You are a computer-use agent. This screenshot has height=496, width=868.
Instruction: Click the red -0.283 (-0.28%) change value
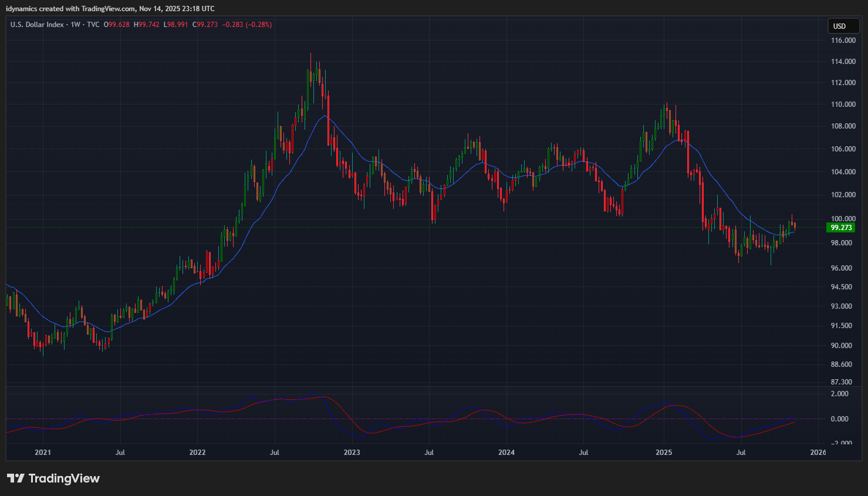pyautogui.click(x=246, y=25)
